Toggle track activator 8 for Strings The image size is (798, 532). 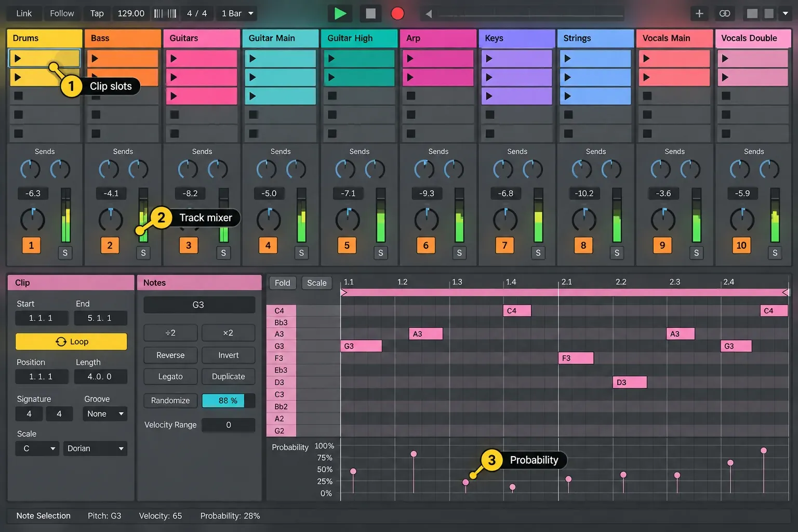pos(583,245)
